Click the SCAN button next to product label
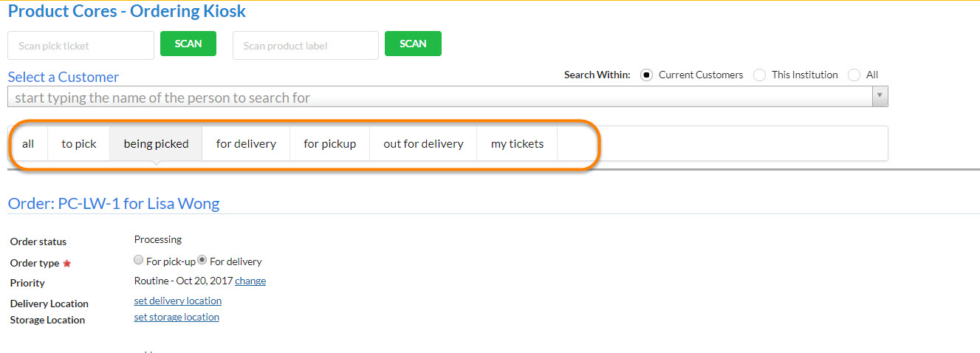Viewport: 980px width, 353px height. click(413, 44)
